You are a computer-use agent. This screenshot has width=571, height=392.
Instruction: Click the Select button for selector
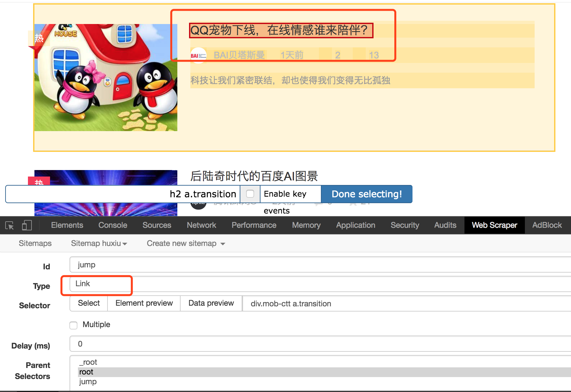pyautogui.click(x=89, y=303)
